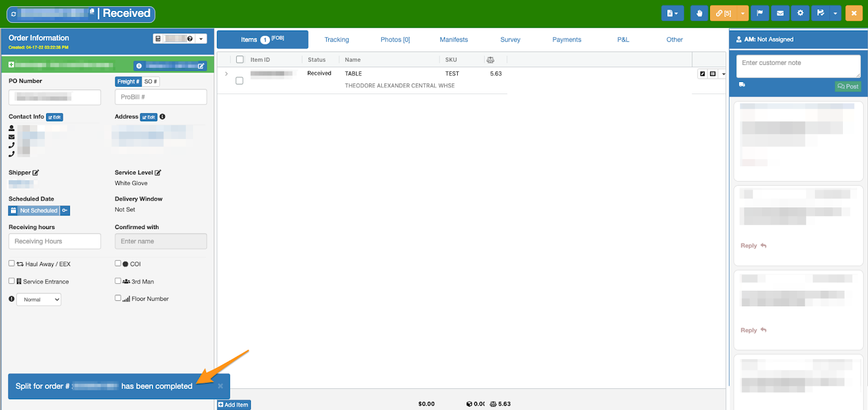868x410 pixels.
Task: Click the Item ID column header
Action: tap(260, 60)
